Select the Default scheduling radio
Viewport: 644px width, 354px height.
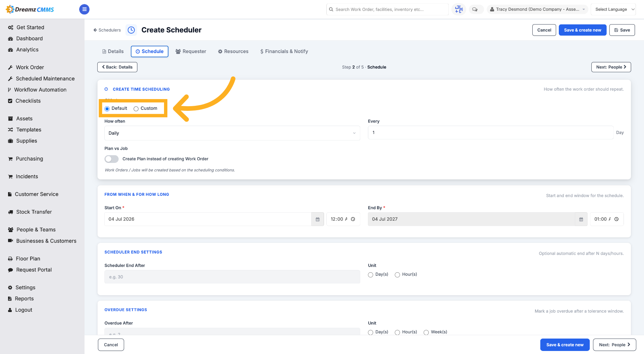click(x=107, y=108)
